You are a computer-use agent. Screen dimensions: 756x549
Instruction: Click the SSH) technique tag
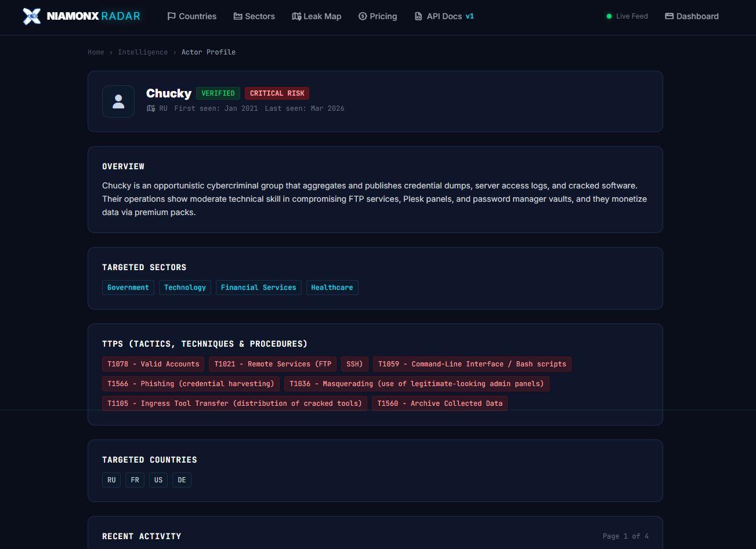tap(355, 364)
